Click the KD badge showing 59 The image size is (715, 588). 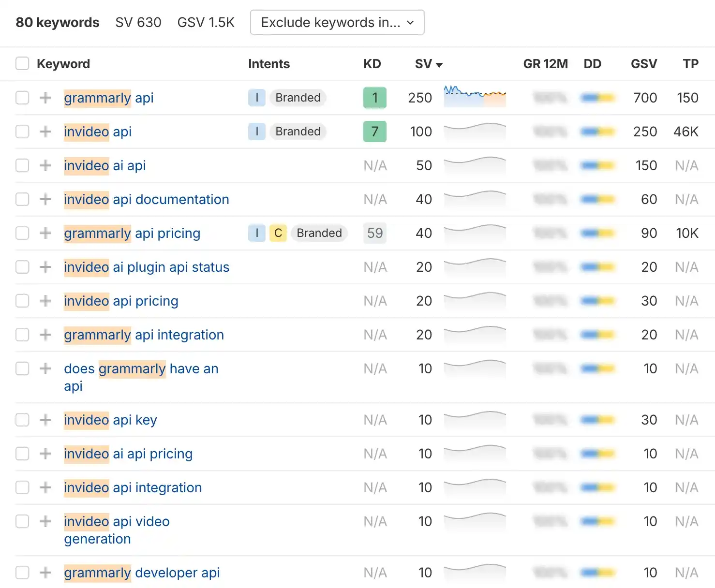click(374, 233)
